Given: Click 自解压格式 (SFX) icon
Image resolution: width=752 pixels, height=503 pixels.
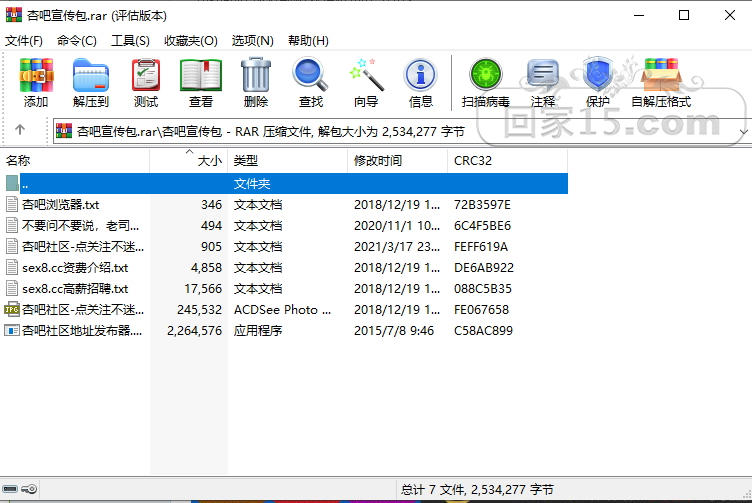Looking at the screenshot, I should pos(661,75).
